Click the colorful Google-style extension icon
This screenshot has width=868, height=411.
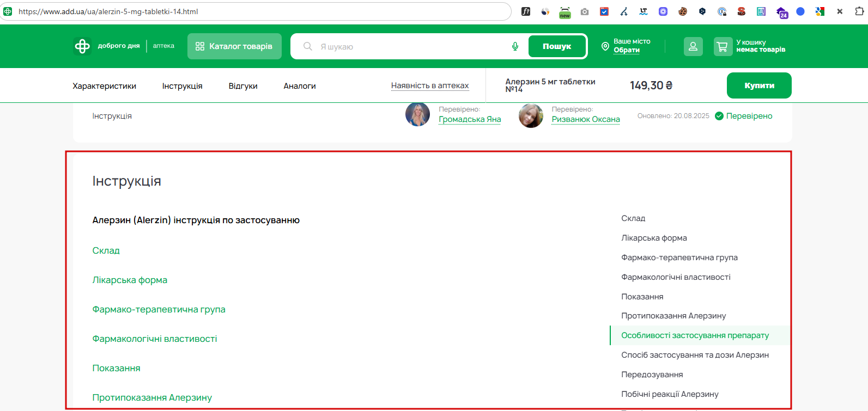click(820, 11)
